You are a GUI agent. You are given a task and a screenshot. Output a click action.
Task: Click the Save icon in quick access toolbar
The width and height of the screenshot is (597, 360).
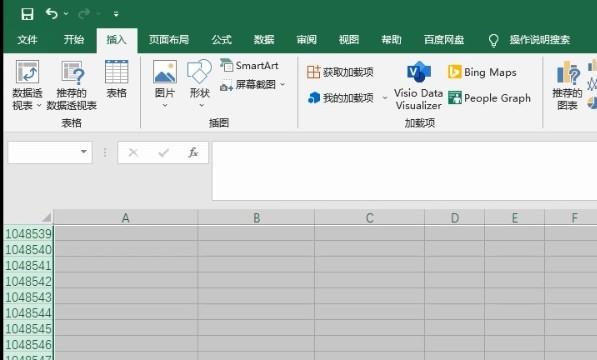click(x=27, y=14)
